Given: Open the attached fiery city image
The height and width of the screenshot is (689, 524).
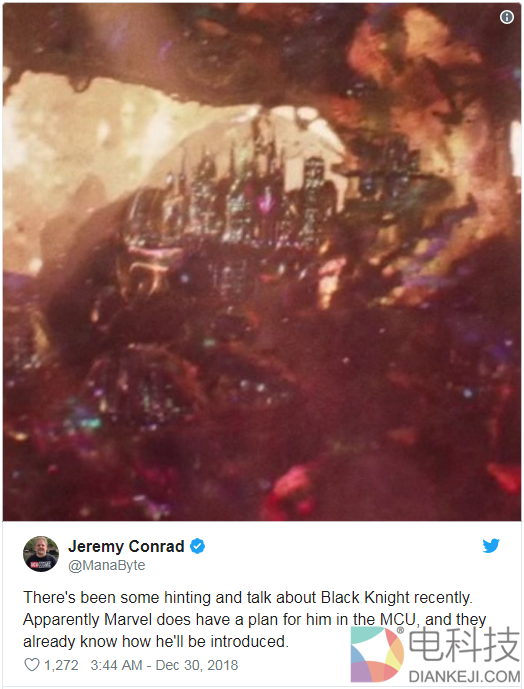Looking at the screenshot, I should click(x=262, y=262).
